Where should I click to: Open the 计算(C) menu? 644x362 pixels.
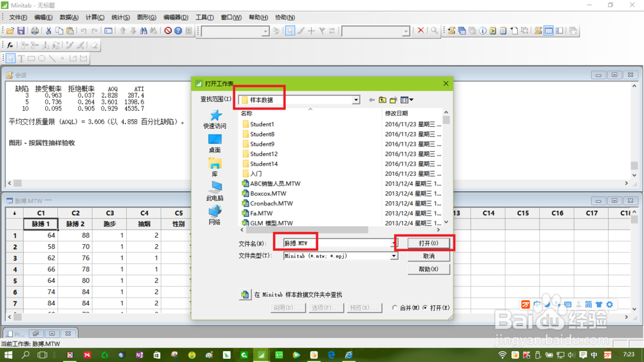pos(95,17)
